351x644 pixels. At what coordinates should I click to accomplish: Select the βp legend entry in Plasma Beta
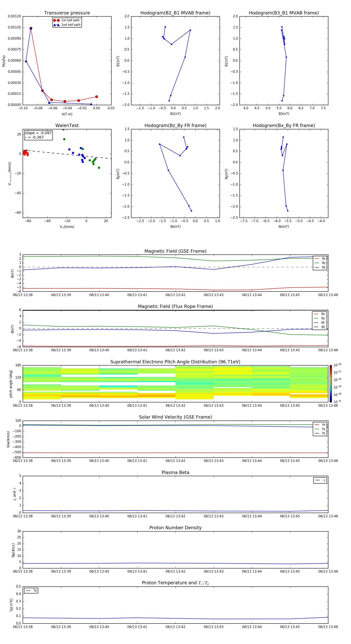[320, 480]
